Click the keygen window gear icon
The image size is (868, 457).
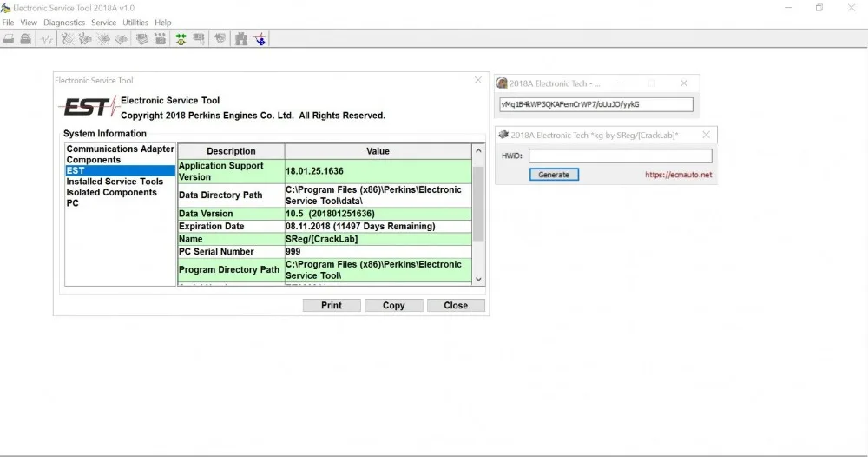(x=503, y=135)
